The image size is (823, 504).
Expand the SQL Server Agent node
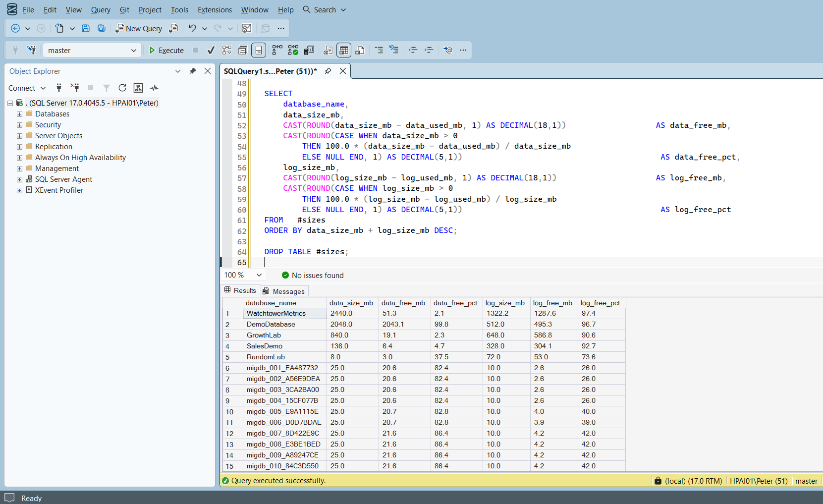pos(19,179)
